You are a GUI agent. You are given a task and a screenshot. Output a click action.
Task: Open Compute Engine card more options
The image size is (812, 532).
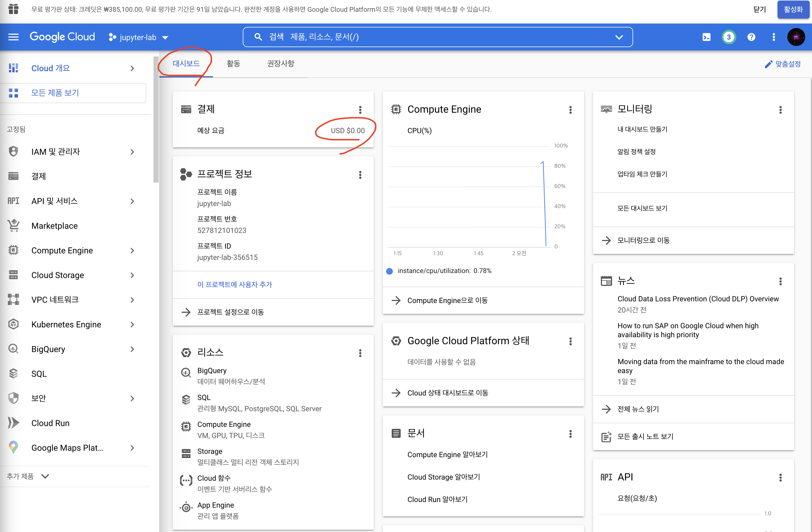click(570, 110)
